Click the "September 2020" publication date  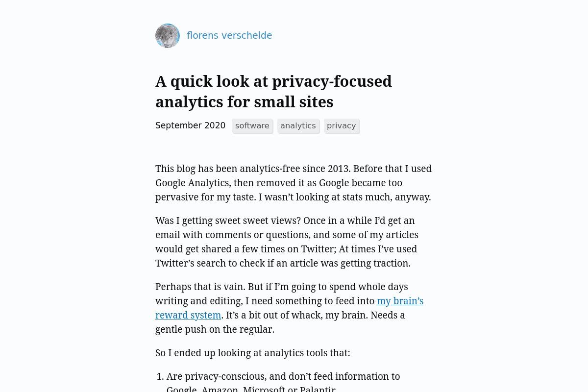click(190, 125)
